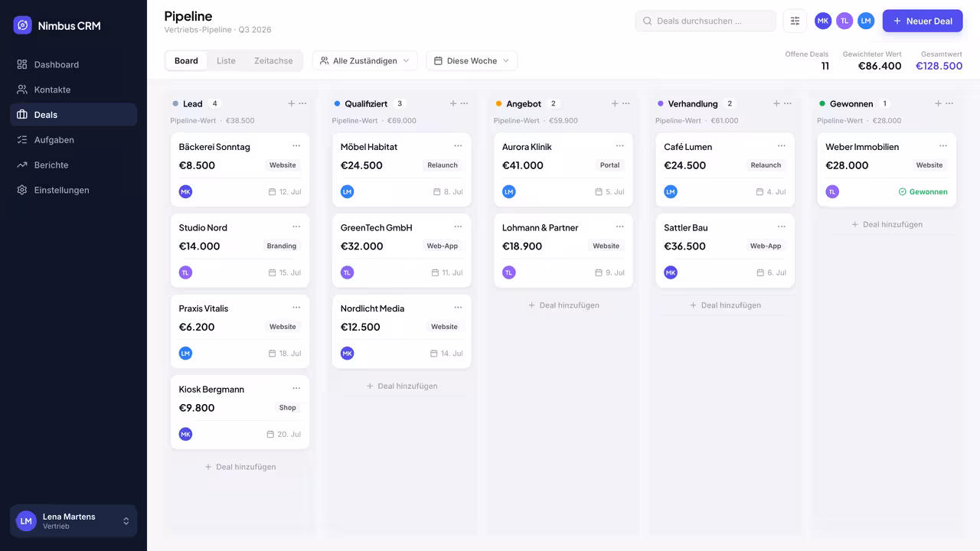This screenshot has width=980, height=551.
Task: Open the Café Lumen card menu
Action: [782, 145]
